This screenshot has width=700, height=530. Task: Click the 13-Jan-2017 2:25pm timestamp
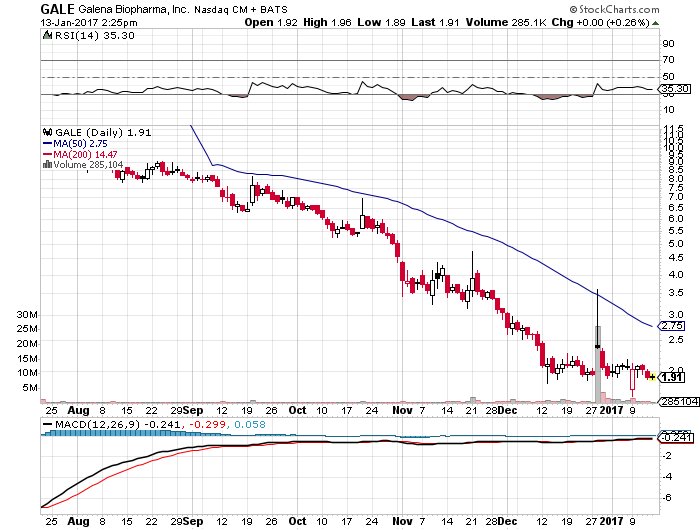[89, 22]
